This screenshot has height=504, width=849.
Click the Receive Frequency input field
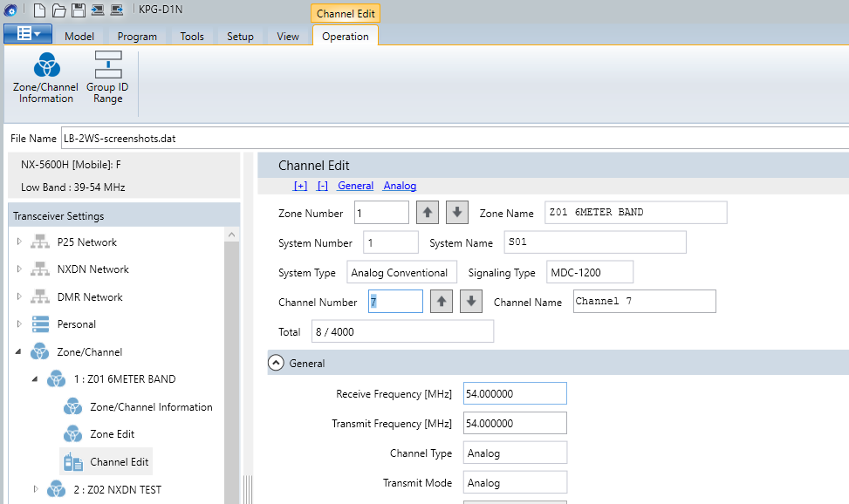click(515, 394)
